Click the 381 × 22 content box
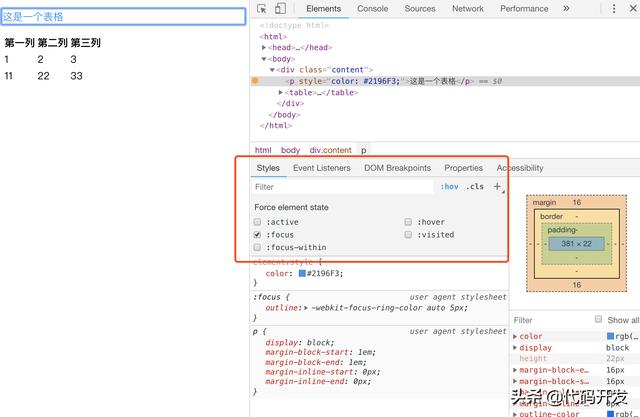The height and width of the screenshot is (417, 640). tap(576, 244)
